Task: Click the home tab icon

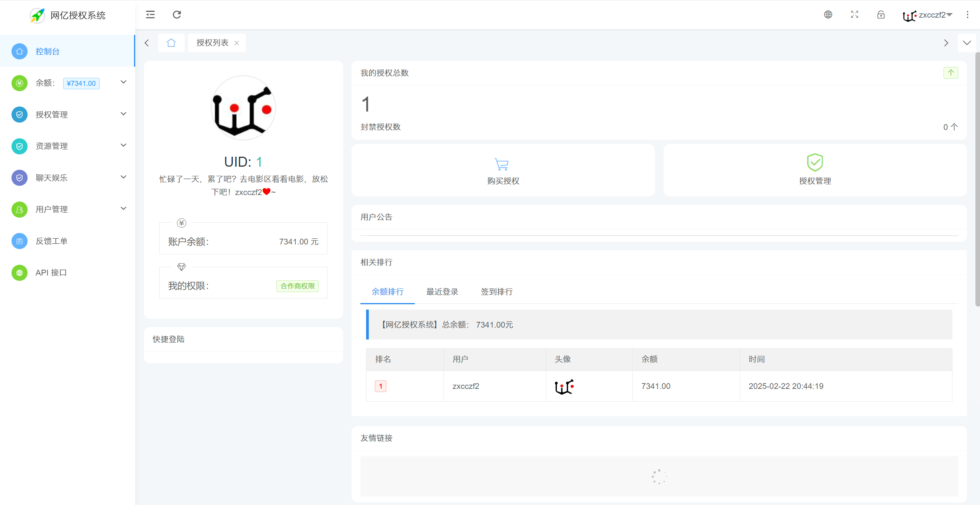Action: (171, 43)
